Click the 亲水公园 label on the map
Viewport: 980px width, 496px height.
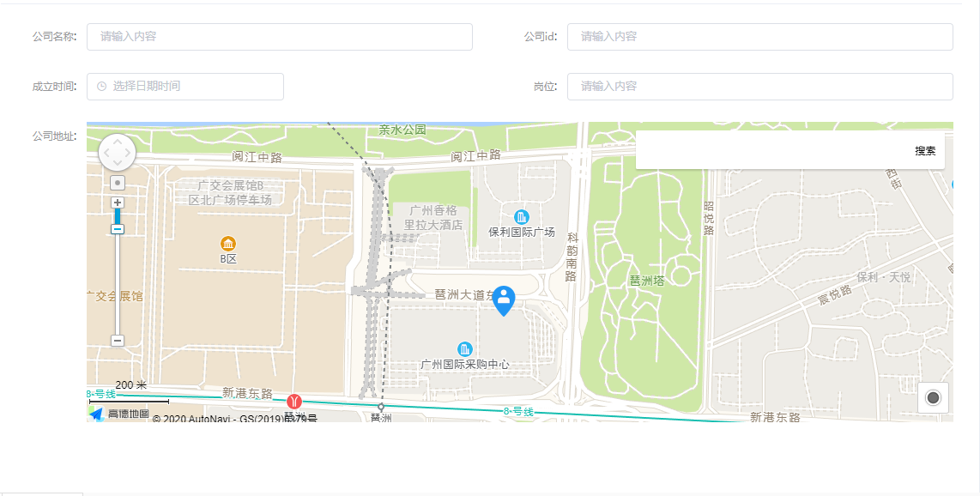click(402, 130)
